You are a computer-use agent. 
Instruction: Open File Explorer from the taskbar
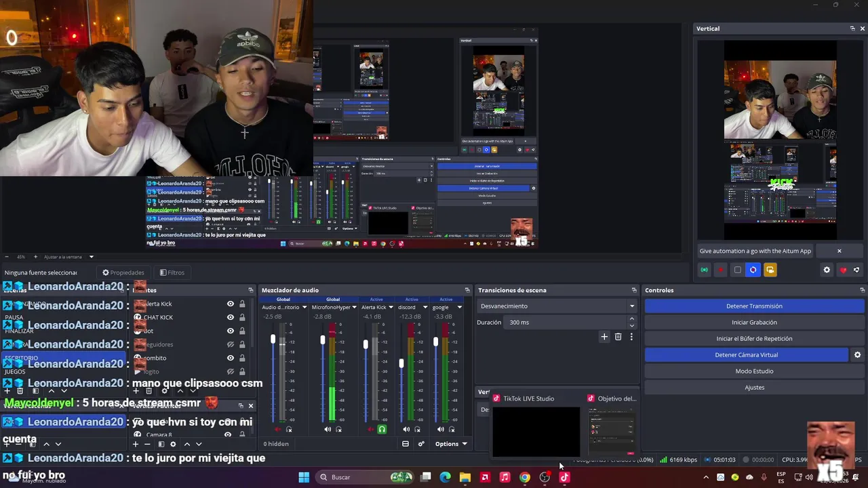(x=465, y=477)
